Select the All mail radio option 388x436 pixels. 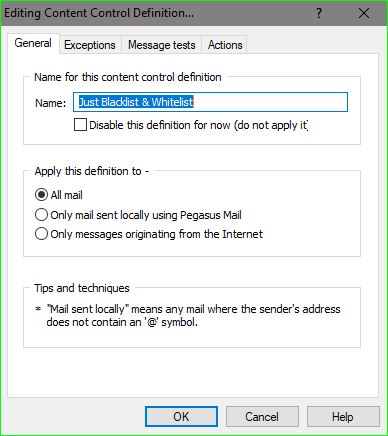coord(41,195)
